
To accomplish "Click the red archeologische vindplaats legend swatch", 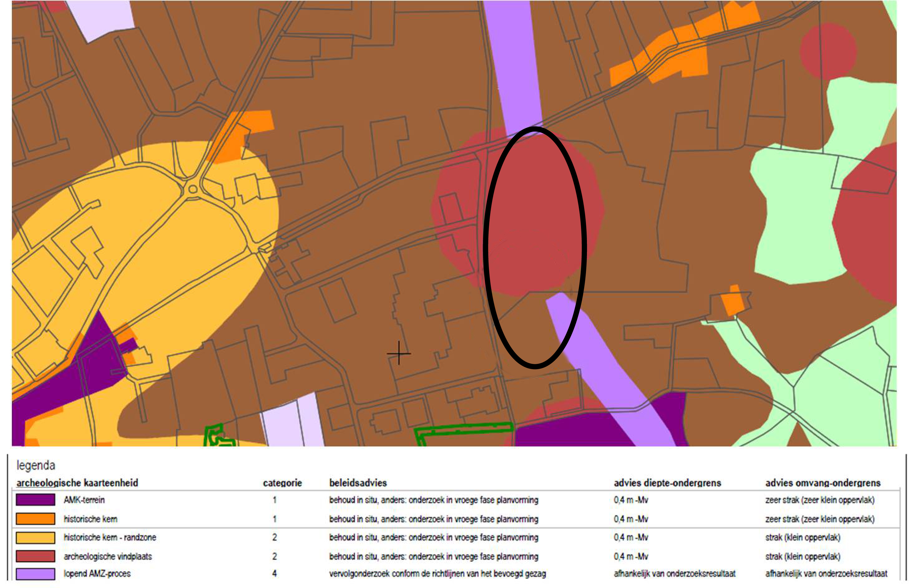I will [35, 556].
